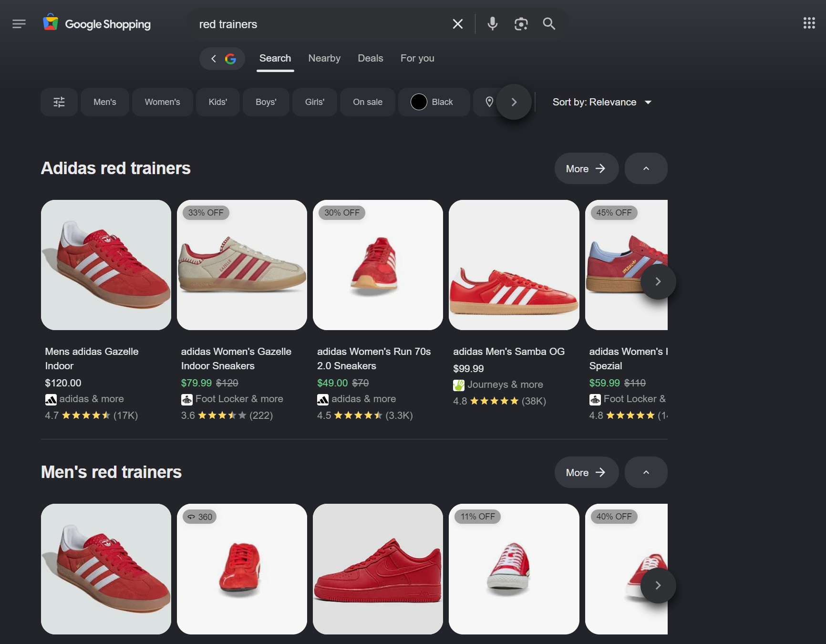
Task: Open adidas Women's Gazelle Indoor Sneakers image
Action: [242, 265]
